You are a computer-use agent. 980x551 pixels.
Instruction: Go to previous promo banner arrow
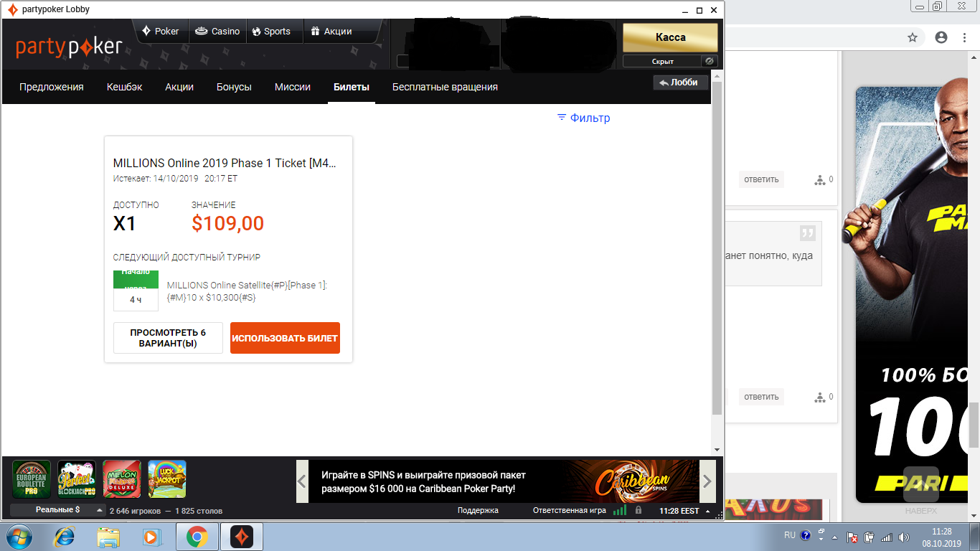click(x=303, y=481)
